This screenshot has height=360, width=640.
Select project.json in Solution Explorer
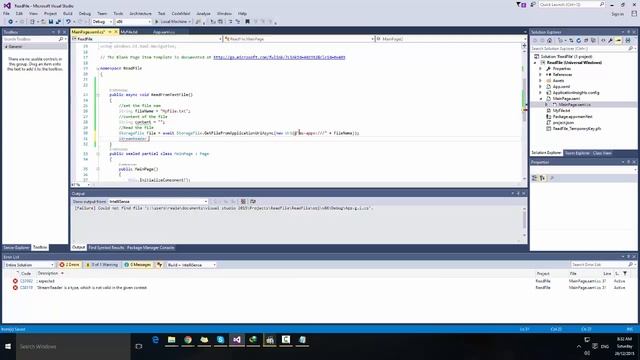563,122
